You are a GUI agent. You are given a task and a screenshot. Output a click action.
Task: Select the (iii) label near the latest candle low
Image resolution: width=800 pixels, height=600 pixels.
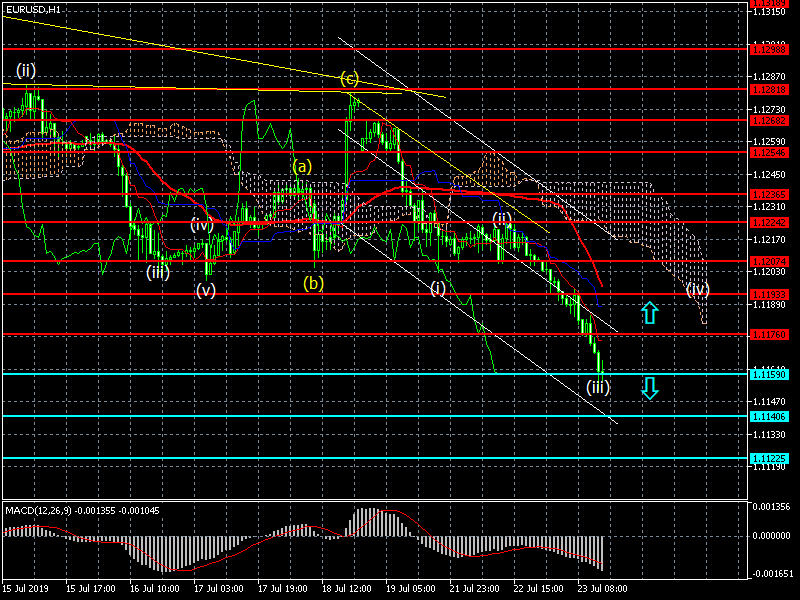[x=598, y=387]
